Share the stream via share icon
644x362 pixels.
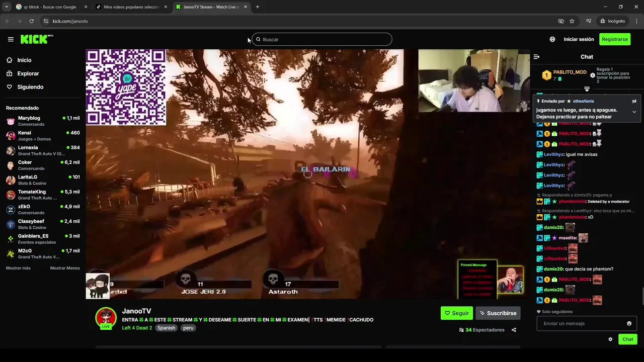pyautogui.click(x=514, y=330)
